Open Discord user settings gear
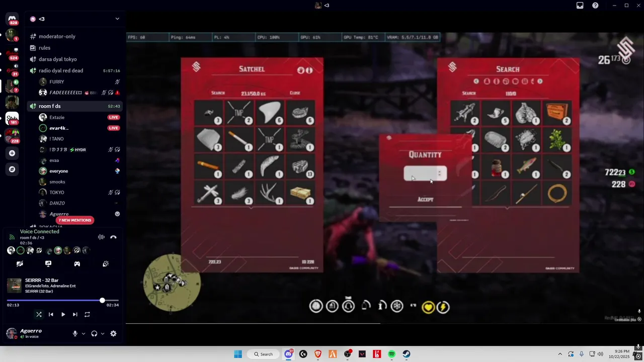 113,333
